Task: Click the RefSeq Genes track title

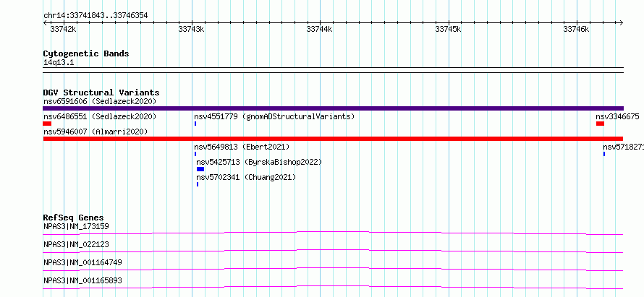Action: [x=73, y=218]
